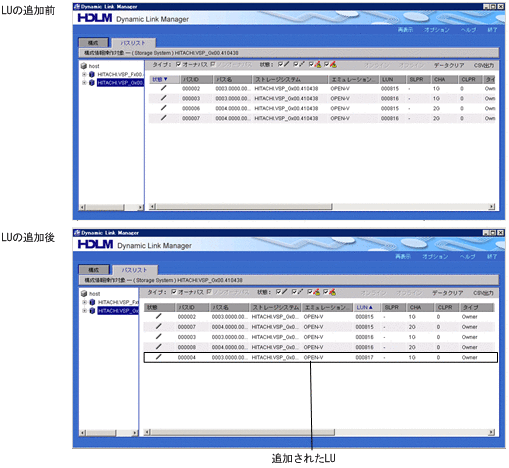Image resolution: width=509 pixels, height=468 pixels.
Task: Switch to 構成 tab in LUの追加前 window
Action: (x=94, y=43)
